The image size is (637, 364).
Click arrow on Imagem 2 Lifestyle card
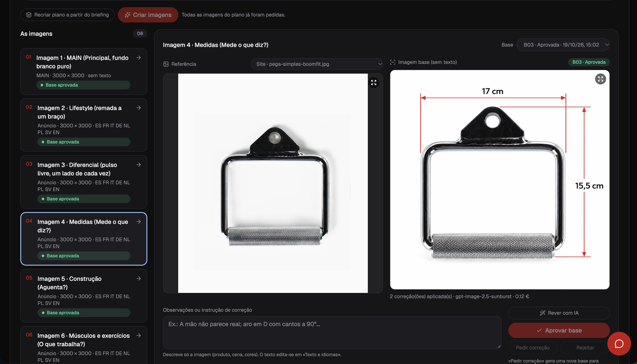[138, 108]
